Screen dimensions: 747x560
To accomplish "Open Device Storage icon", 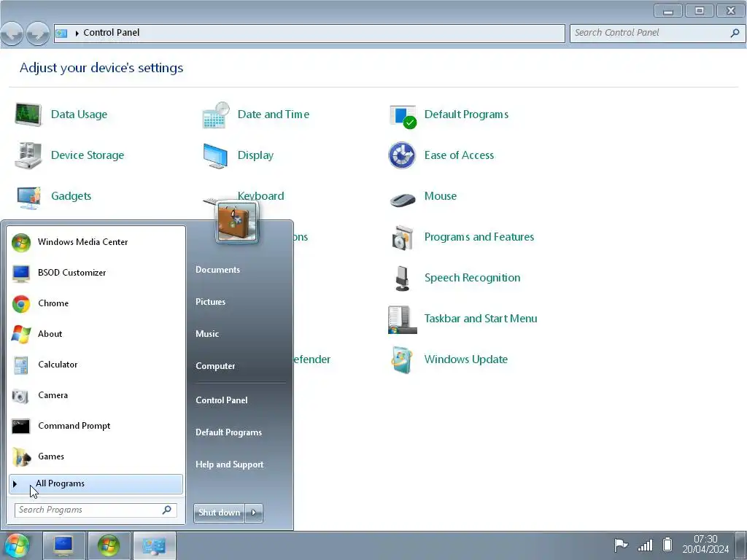I will pos(28,155).
